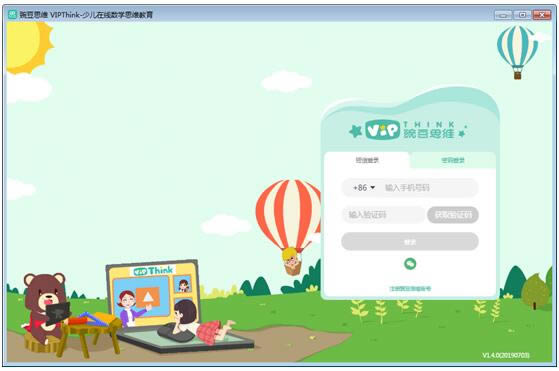
Task: Click the V1.4.0 version label
Action: click(506, 355)
